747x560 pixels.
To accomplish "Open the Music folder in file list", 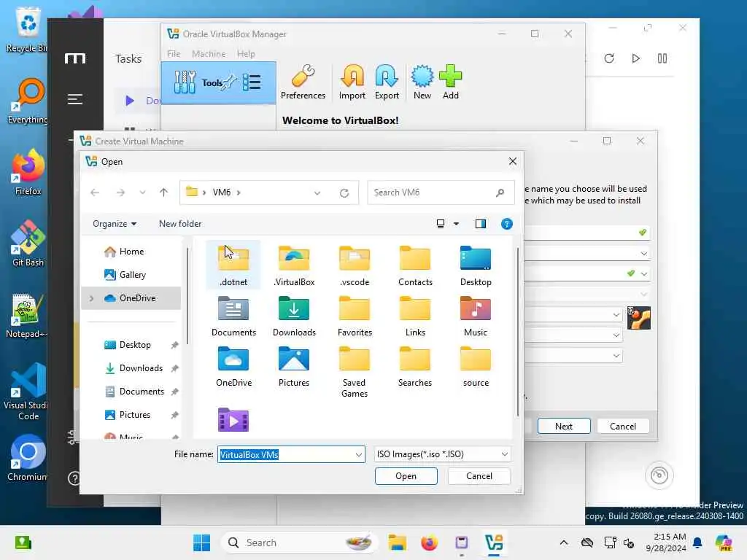I will [x=476, y=316].
